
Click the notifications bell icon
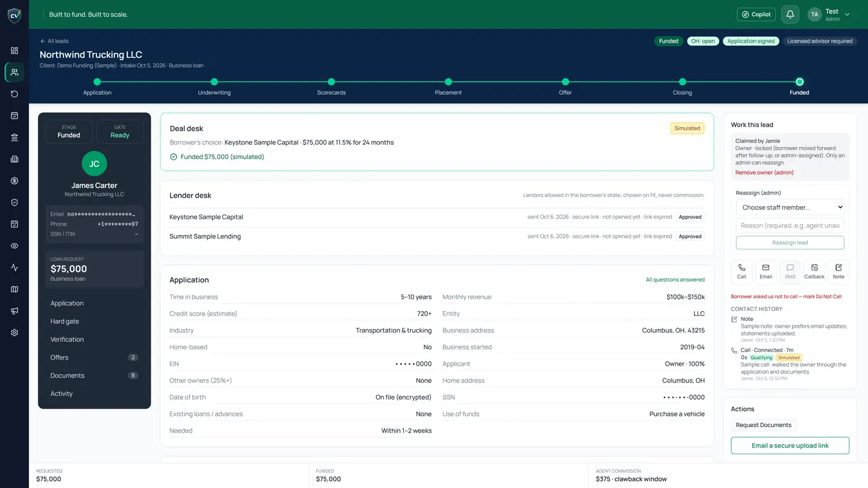pos(790,14)
